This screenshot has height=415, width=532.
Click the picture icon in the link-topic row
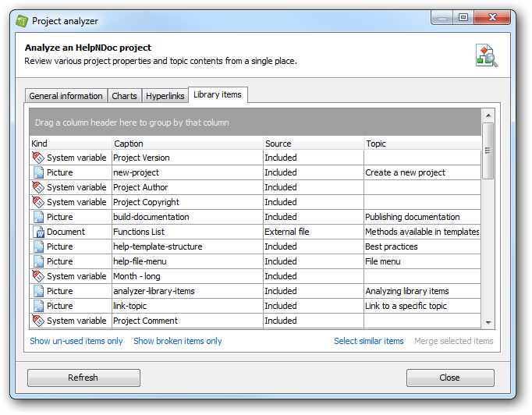(x=38, y=306)
